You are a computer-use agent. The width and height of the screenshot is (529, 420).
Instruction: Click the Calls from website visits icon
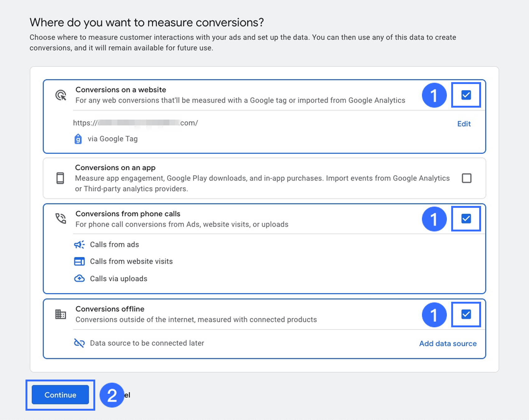tap(79, 261)
